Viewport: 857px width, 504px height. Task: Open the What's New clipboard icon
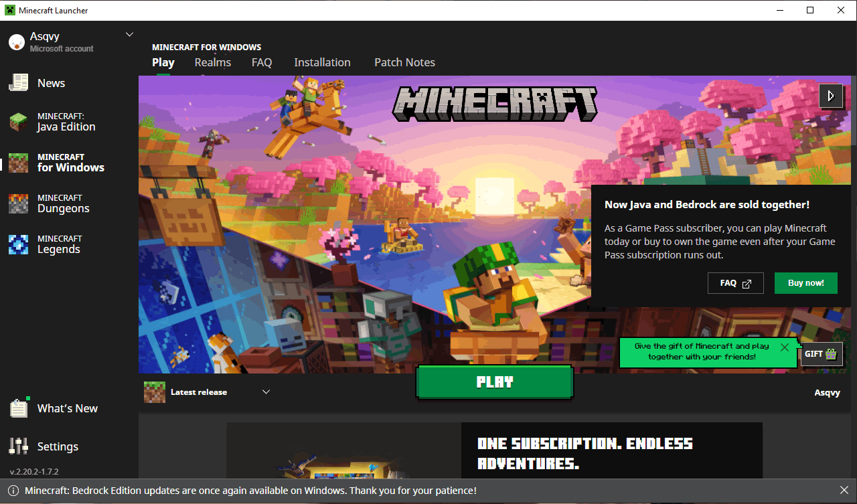pos(19,408)
